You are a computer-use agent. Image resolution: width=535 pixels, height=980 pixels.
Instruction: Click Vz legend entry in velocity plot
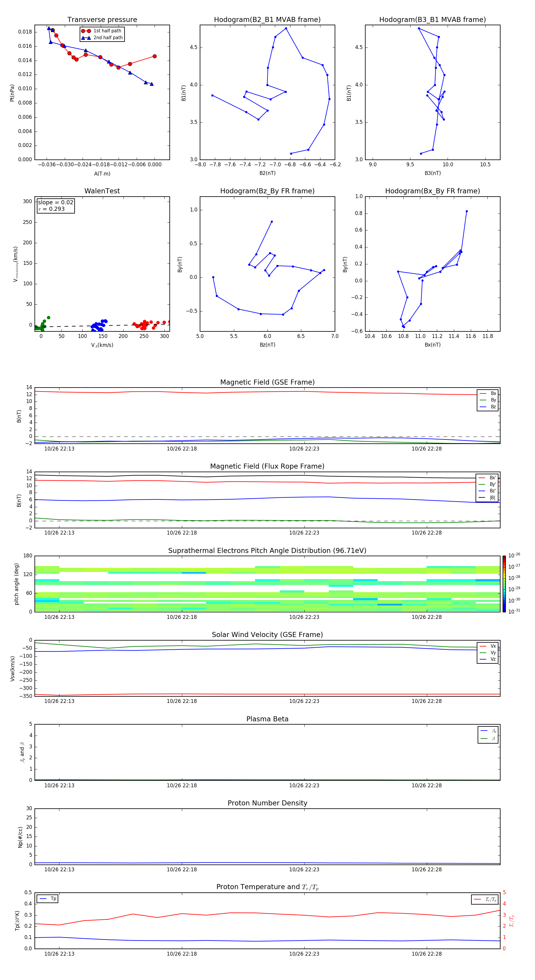(488, 659)
